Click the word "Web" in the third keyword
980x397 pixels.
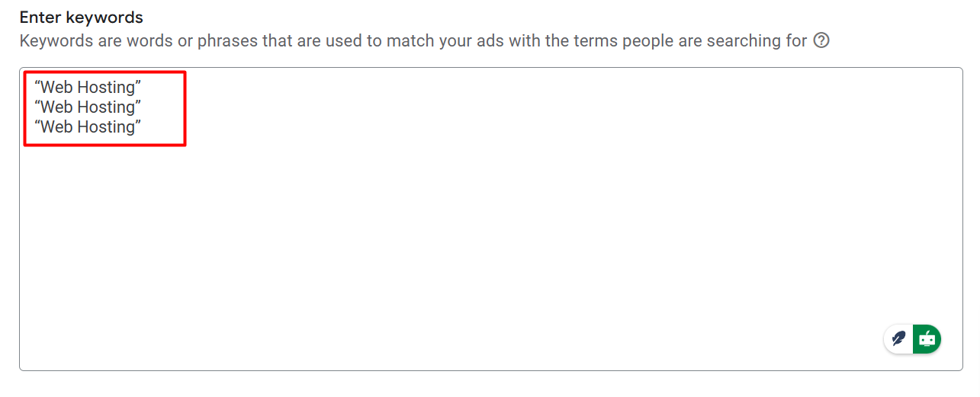coord(56,127)
